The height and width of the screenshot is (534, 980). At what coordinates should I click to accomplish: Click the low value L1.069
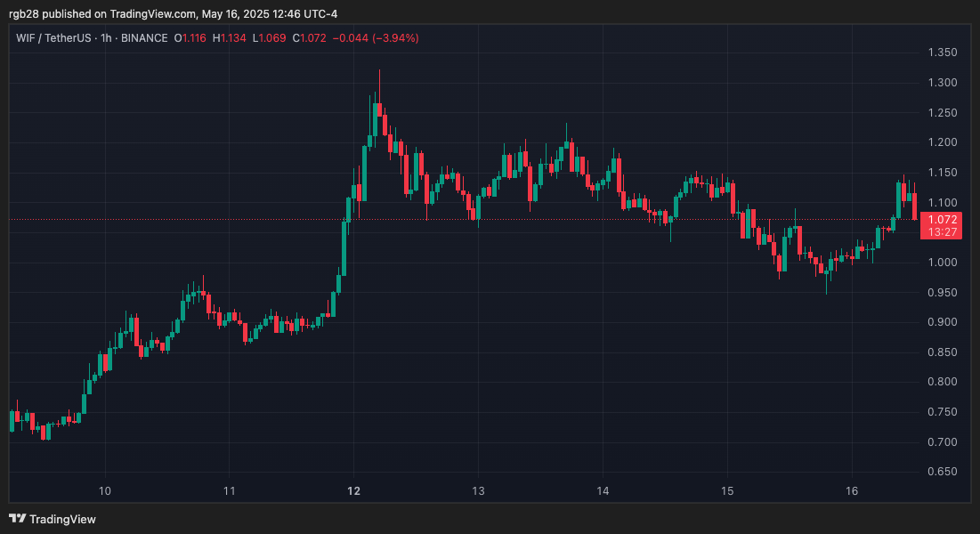[269, 38]
